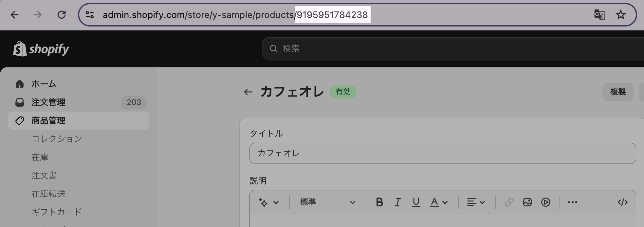Click the inbox icon beside 注文管理
The height and width of the screenshot is (227, 644).
click(20, 102)
